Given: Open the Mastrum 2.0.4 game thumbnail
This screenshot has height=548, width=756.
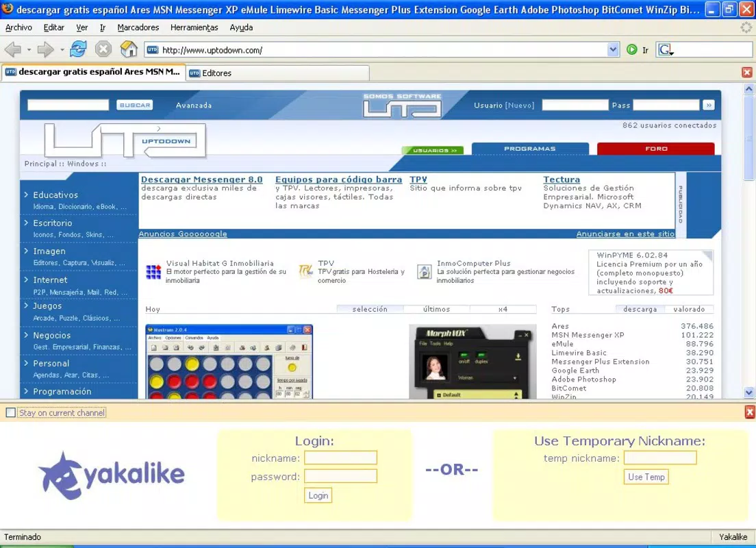Looking at the screenshot, I should pos(229,362).
